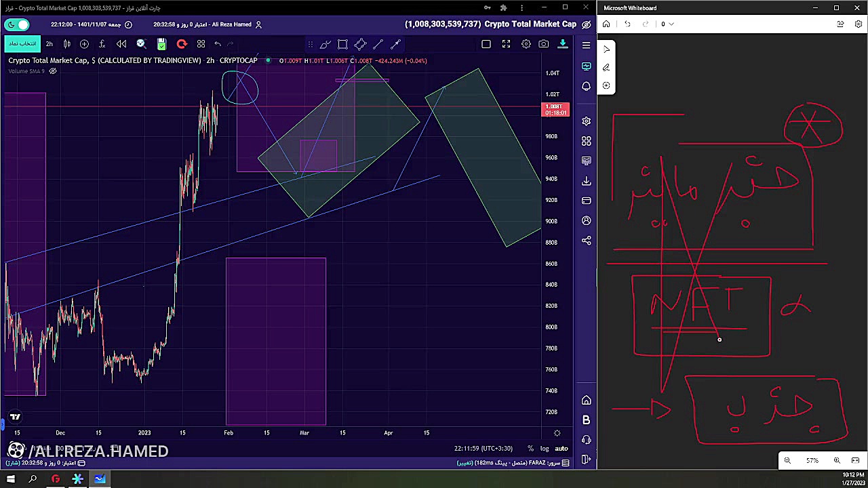Select the rotated rectangle drawing tool
The height and width of the screenshot is (488, 868).
[x=360, y=45]
